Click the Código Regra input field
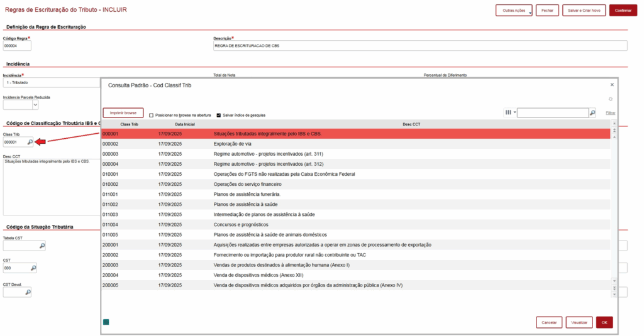Viewport: 644px width, 336px height. [17, 46]
